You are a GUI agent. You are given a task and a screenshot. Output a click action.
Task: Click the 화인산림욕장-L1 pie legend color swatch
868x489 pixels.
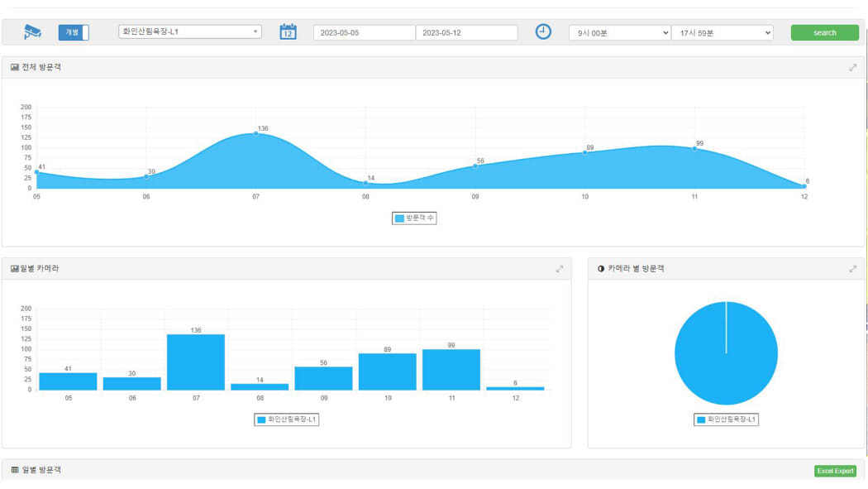[701, 420]
